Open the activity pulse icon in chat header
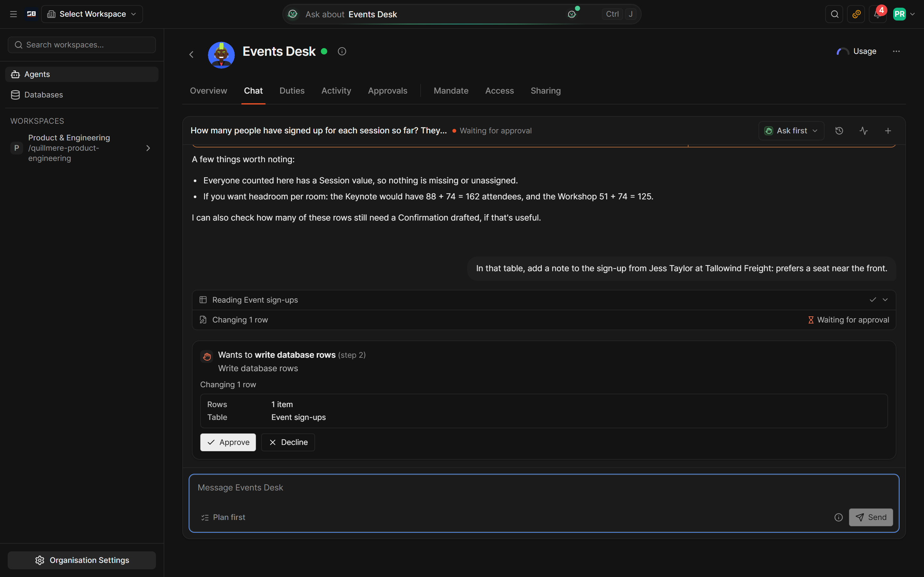 pos(863,131)
